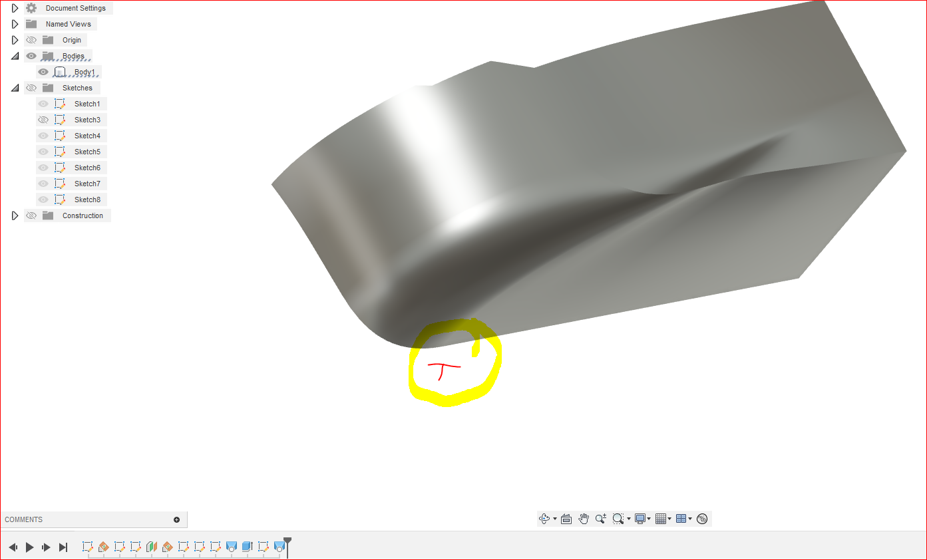Expand the Construction folder
Image resolution: width=927 pixels, height=560 pixels.
point(15,215)
